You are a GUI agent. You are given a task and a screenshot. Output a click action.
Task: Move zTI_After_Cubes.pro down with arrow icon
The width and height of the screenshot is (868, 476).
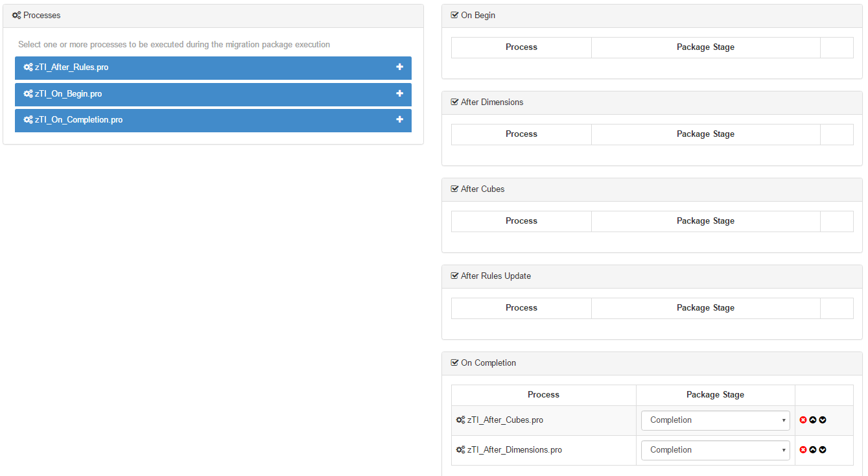coord(823,420)
